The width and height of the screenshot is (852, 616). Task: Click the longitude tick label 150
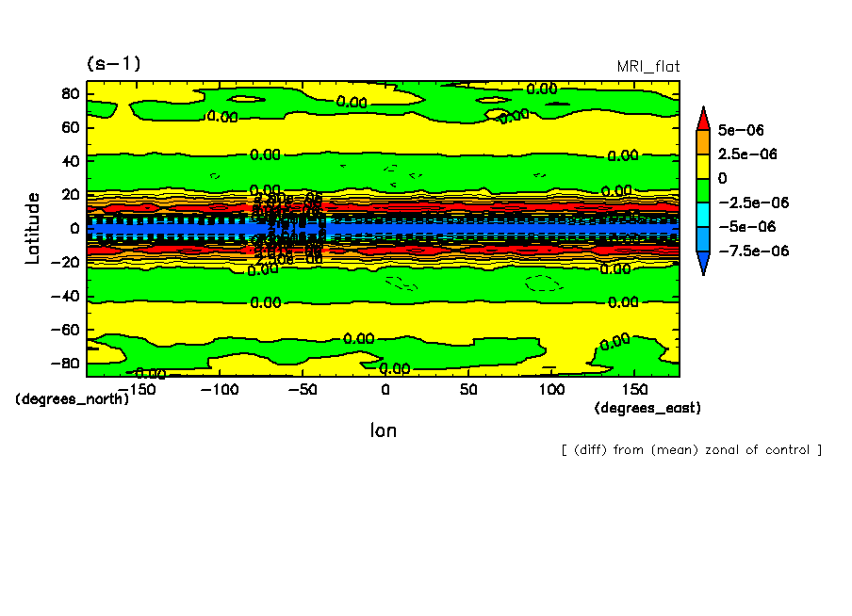tap(634, 390)
